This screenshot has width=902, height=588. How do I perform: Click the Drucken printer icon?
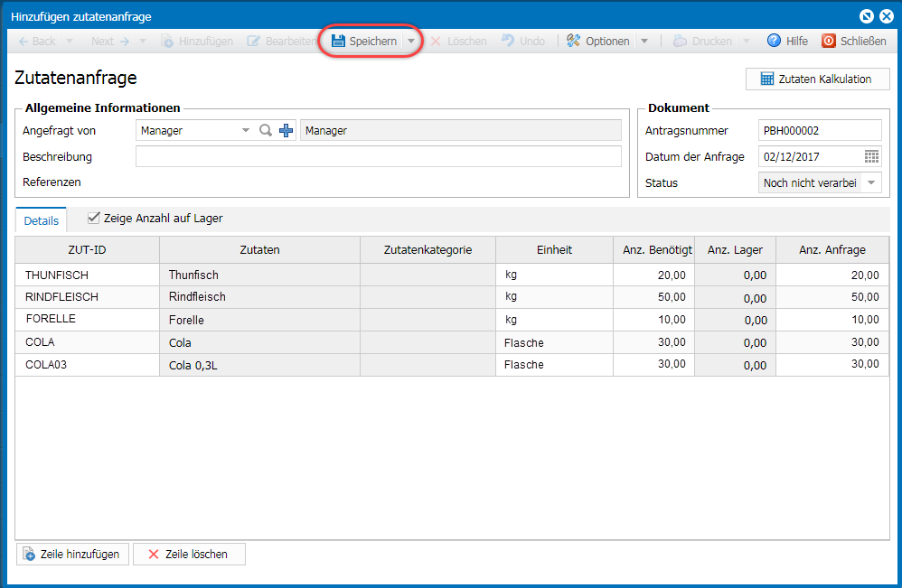(x=680, y=41)
